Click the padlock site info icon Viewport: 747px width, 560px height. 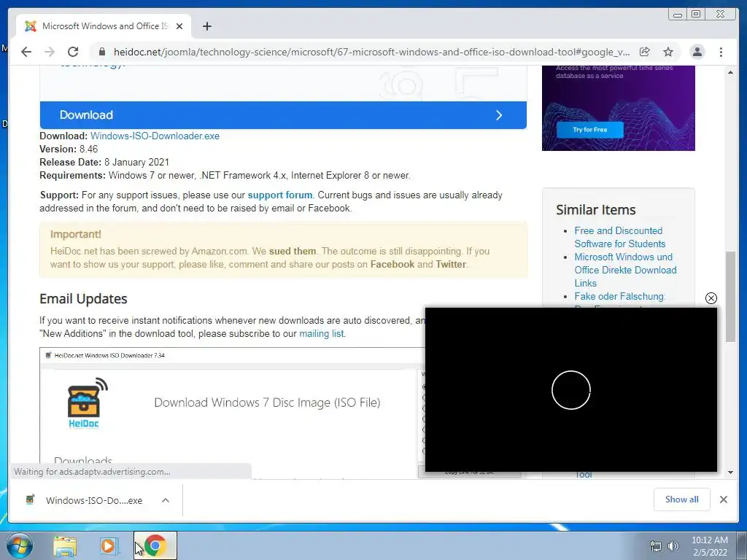click(101, 52)
